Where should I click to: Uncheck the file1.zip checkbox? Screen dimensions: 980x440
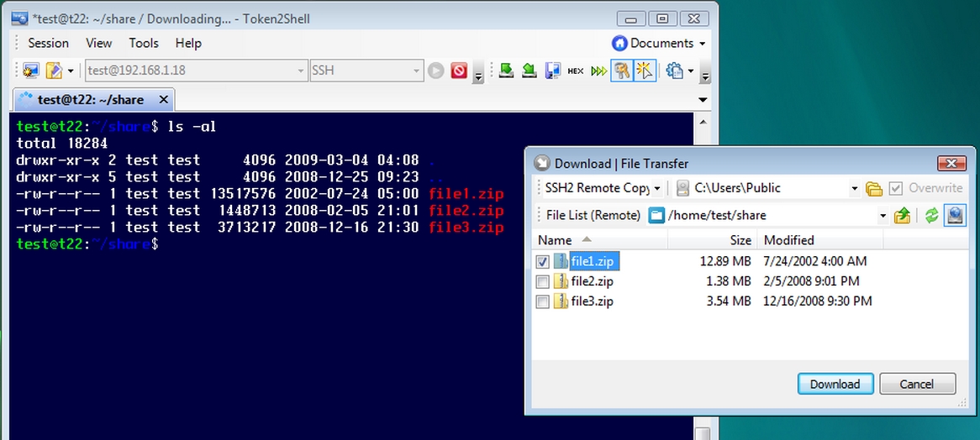pos(542,261)
